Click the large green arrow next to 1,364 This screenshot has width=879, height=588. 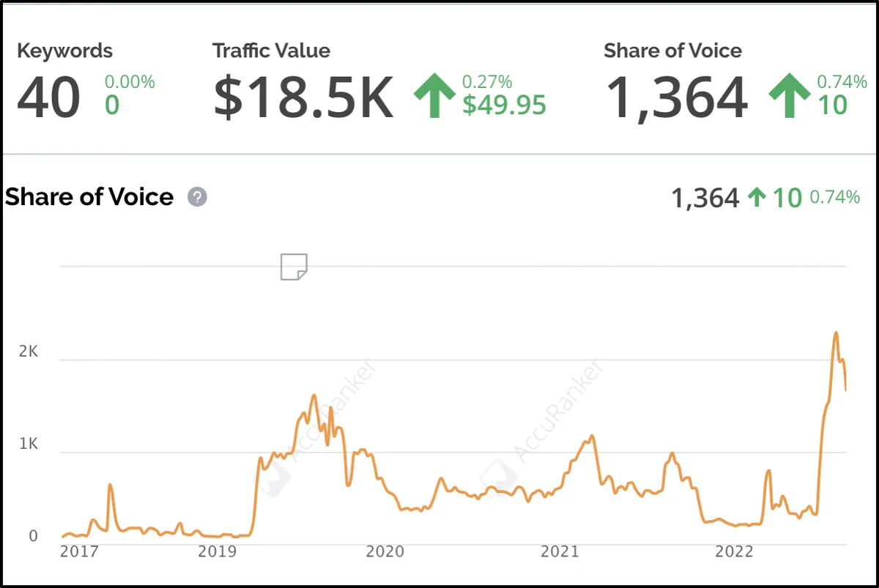(789, 96)
